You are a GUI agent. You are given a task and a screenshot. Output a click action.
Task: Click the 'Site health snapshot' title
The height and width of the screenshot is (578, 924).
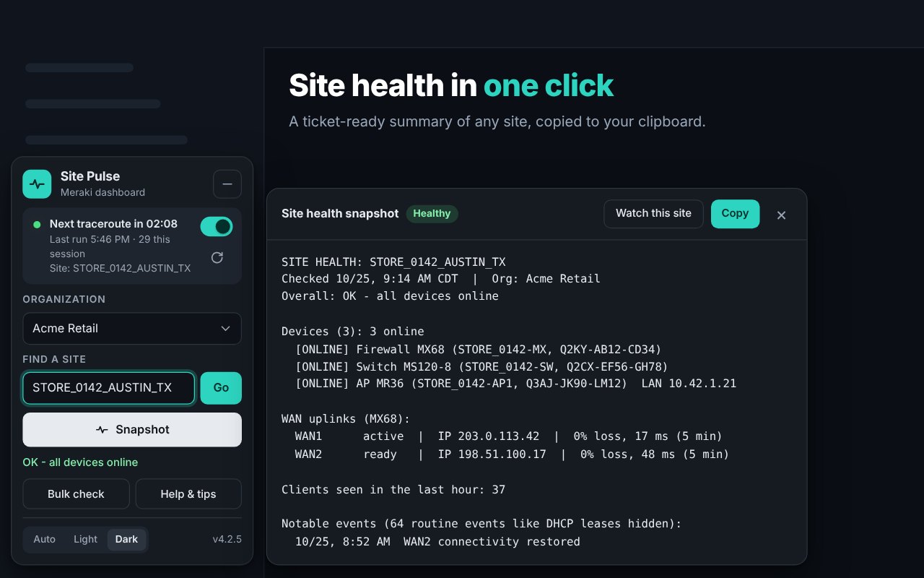(x=340, y=214)
